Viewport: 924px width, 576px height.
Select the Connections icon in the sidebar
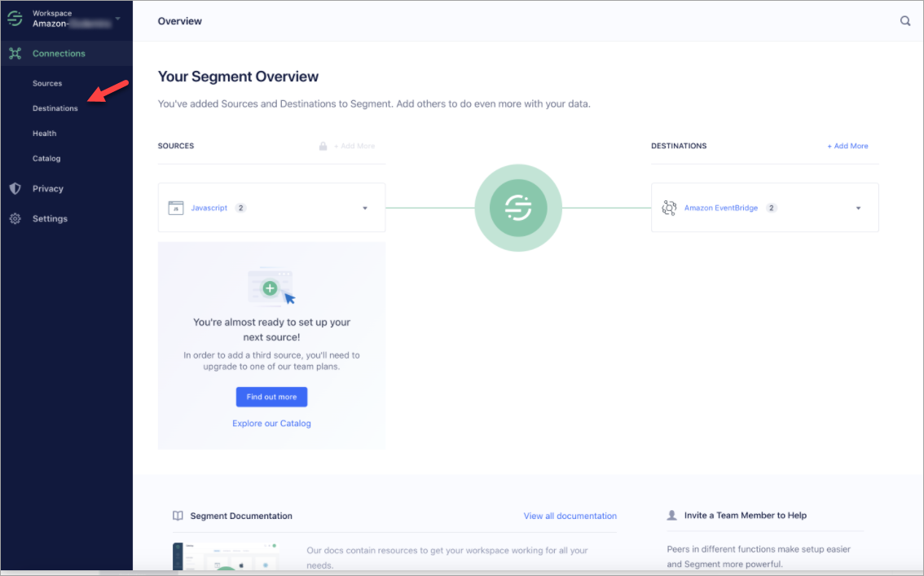(14, 53)
